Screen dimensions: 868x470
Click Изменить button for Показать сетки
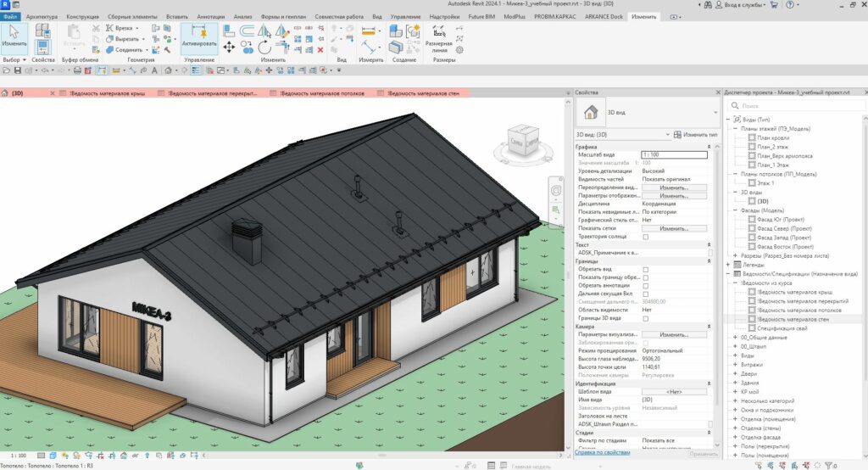tap(674, 228)
